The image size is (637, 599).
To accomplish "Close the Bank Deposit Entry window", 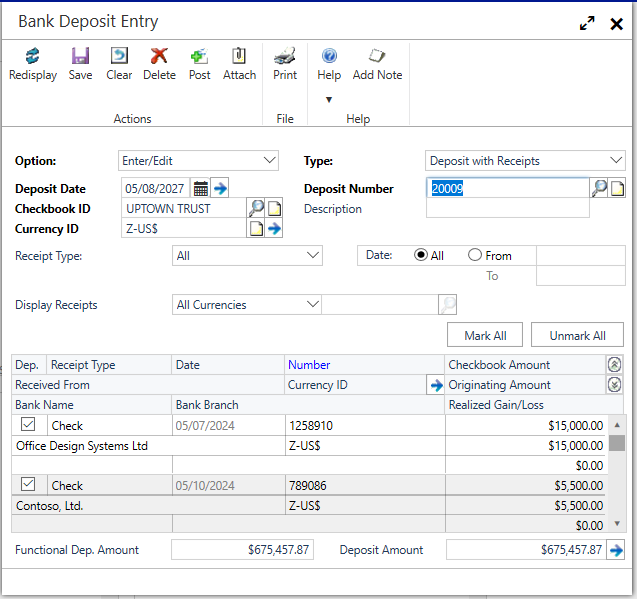I will pos(616,24).
